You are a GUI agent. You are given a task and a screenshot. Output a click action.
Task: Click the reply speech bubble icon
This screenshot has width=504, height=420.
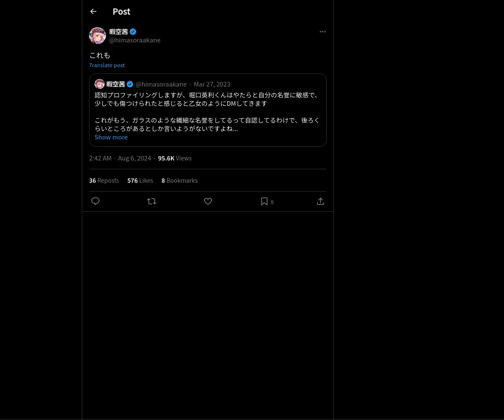tap(95, 201)
